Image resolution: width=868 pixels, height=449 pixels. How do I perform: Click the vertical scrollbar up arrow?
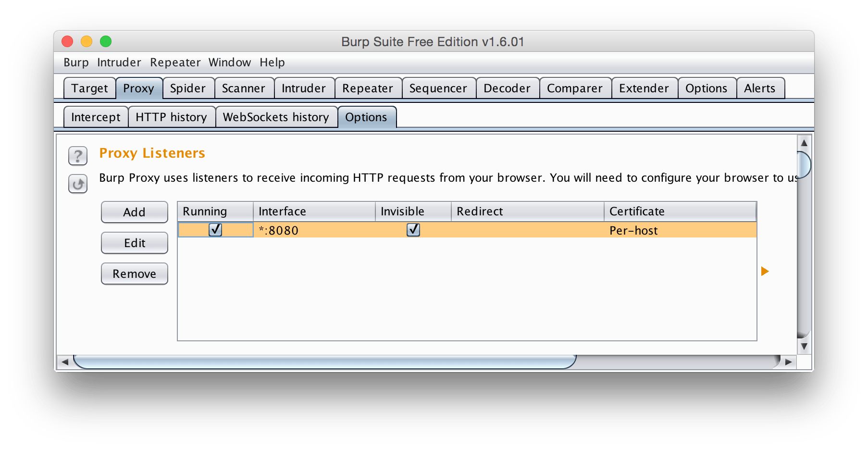[804, 143]
